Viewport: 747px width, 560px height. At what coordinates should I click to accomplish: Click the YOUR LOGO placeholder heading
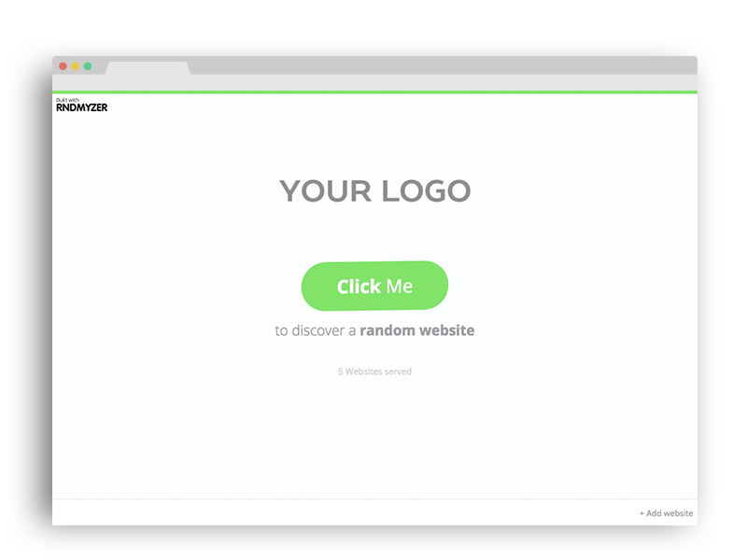pos(375,190)
